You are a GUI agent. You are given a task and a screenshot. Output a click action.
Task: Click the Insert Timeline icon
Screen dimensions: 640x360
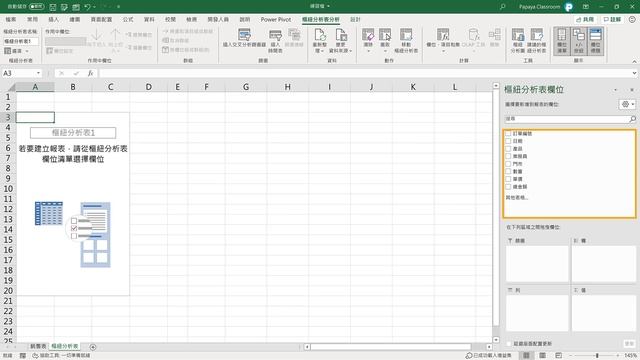coord(275,35)
